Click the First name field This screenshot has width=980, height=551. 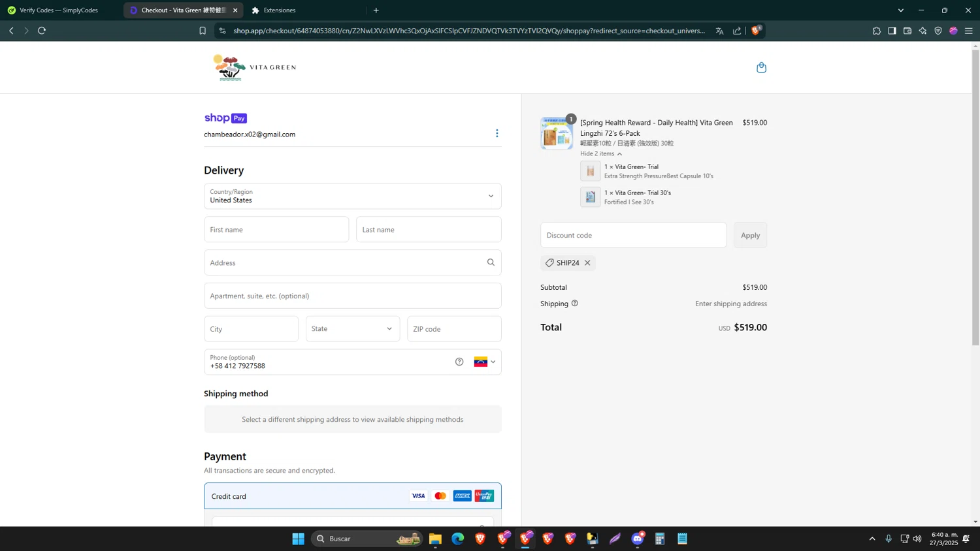[276, 230]
